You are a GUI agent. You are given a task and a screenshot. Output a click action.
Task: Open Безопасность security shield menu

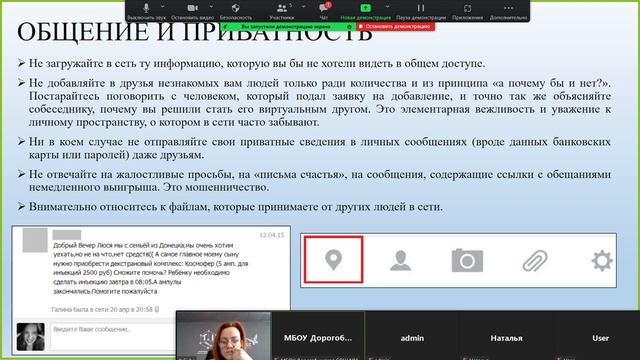coord(236,11)
